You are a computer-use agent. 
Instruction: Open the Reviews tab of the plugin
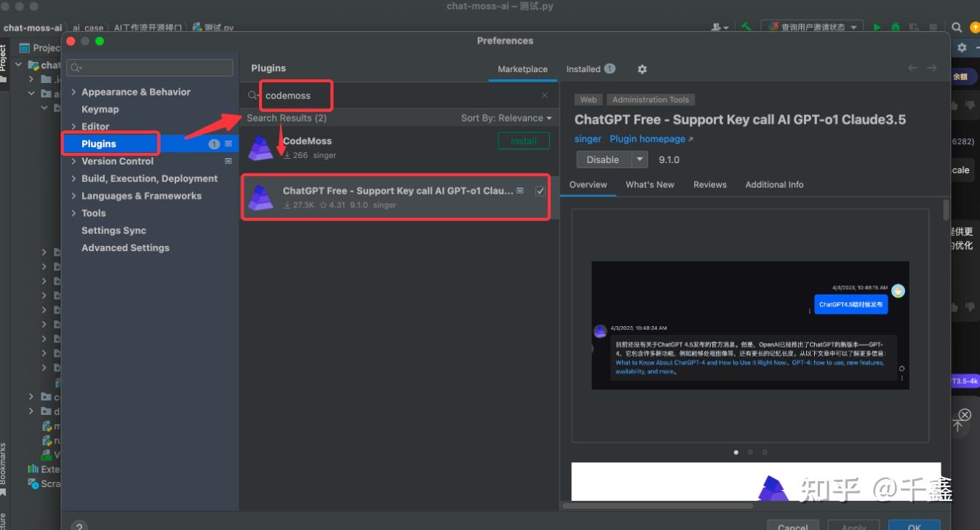709,184
